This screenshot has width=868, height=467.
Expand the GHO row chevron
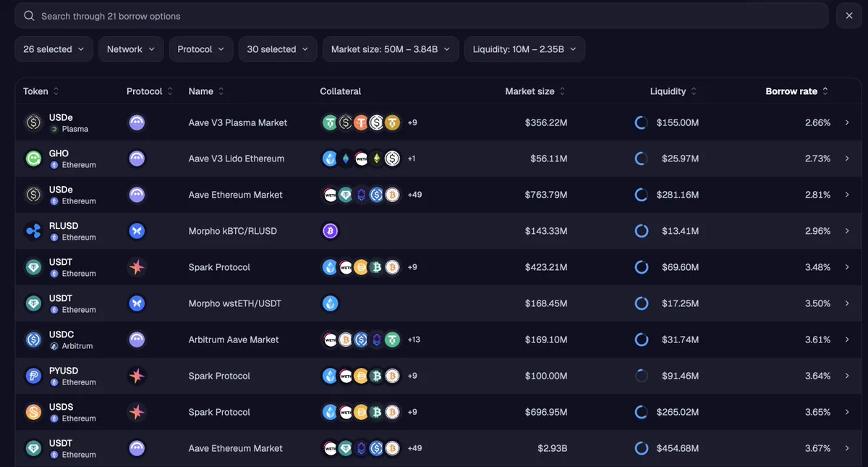pos(847,159)
